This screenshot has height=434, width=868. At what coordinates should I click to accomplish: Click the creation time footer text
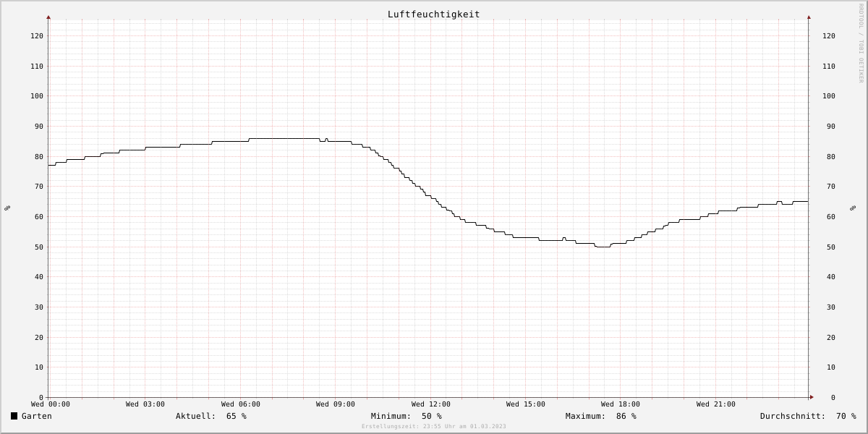pos(434,427)
